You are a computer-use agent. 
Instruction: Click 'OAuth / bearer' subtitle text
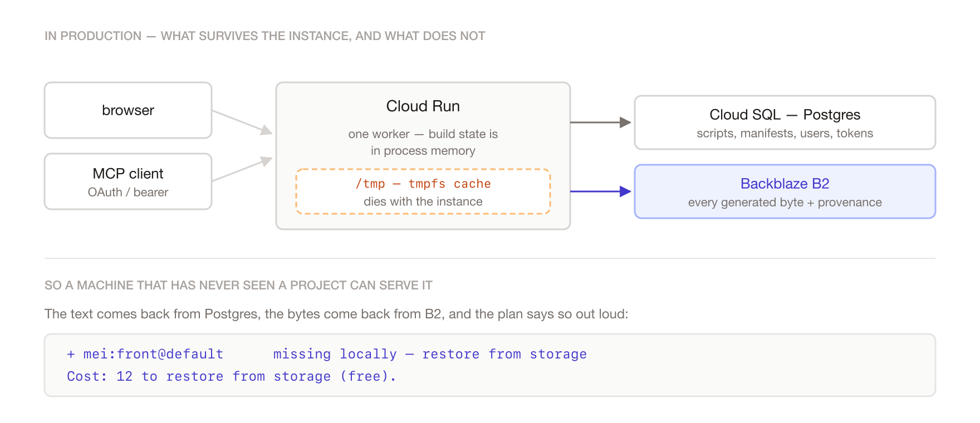(128, 193)
